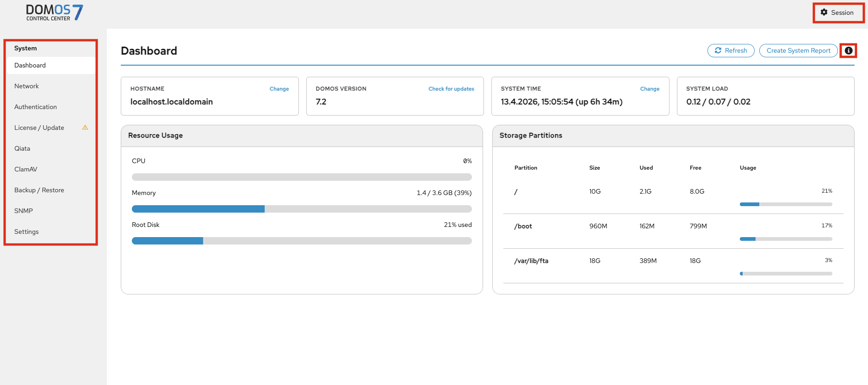Click the /boot partition usage bar
The image size is (868, 385).
(x=786, y=239)
